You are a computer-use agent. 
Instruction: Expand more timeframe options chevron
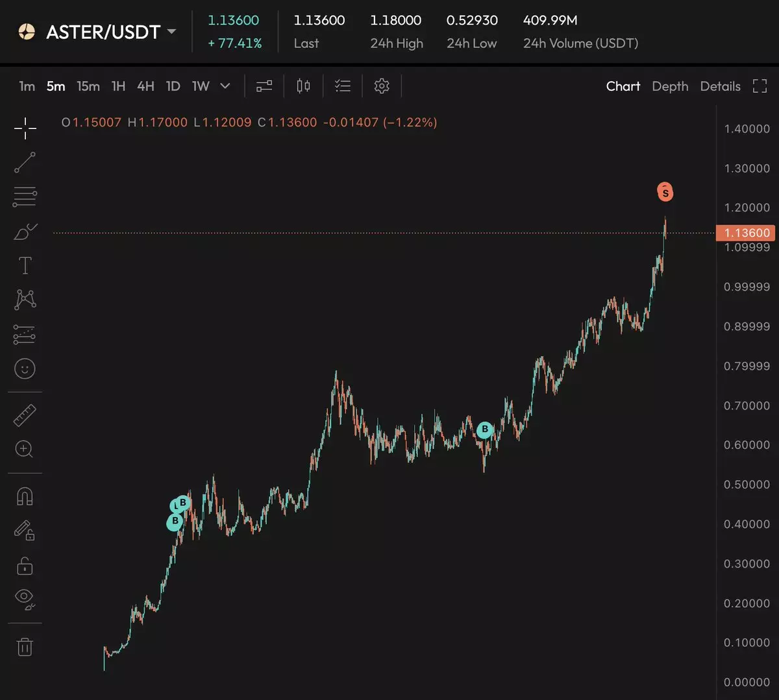(225, 86)
